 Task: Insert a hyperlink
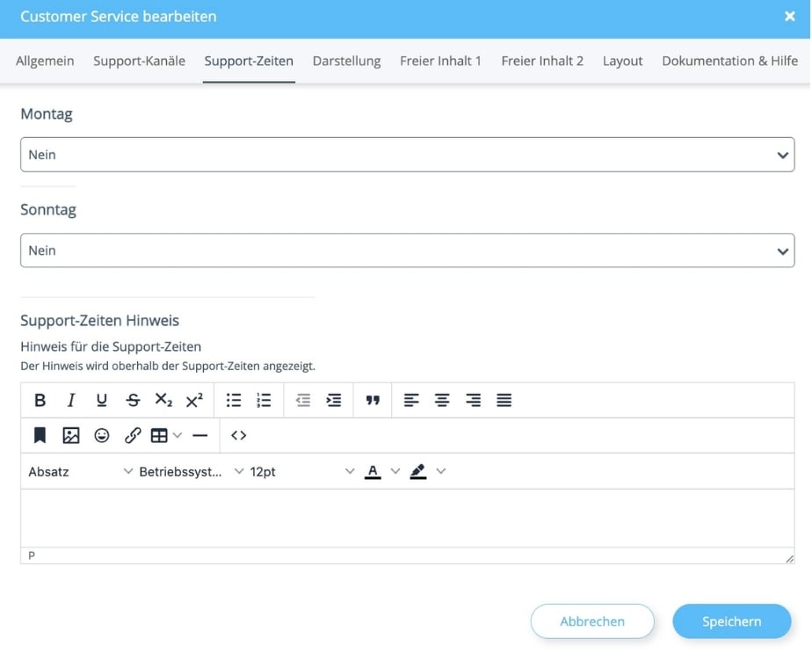(x=133, y=436)
